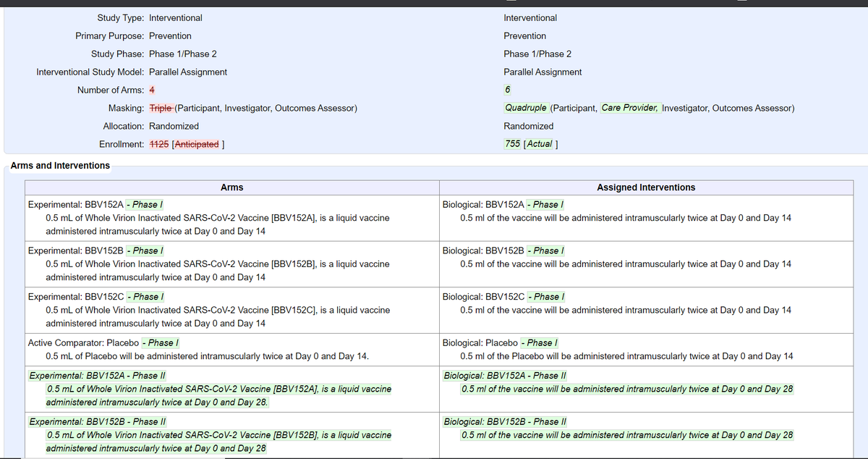Click the 'Primary Purpose:' field label
Viewport: 868px width, 459px height.
coord(110,36)
